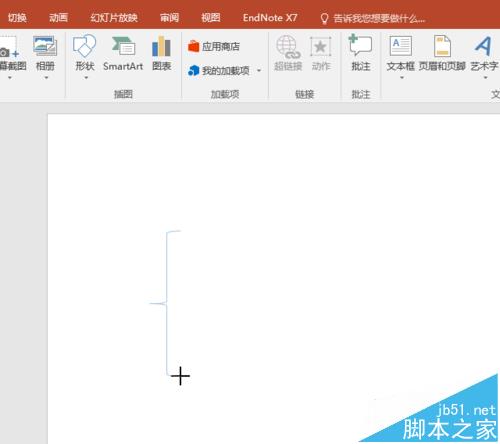Switch to the 幻灯片放映 tab
500x444 pixels.
click(x=114, y=18)
